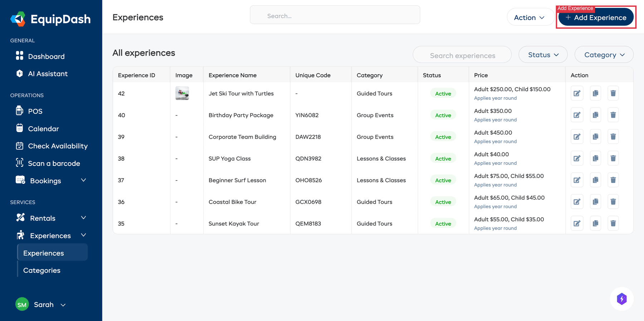
Task: Copy the Coastal Bike Tour experience
Action: (x=595, y=202)
